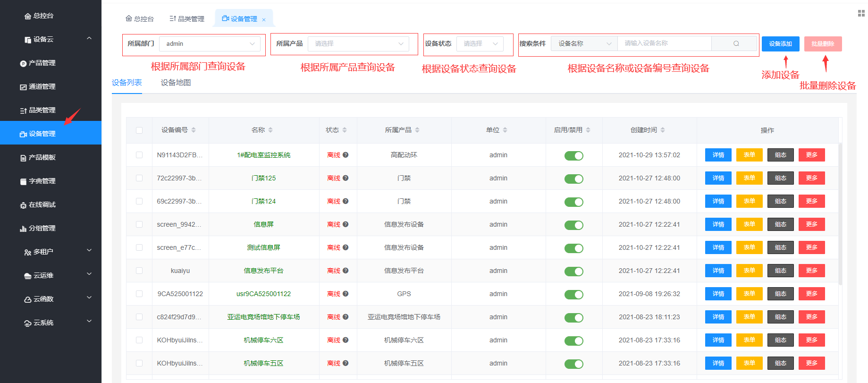
Task: Click the 设备添加 button
Action: tap(781, 44)
